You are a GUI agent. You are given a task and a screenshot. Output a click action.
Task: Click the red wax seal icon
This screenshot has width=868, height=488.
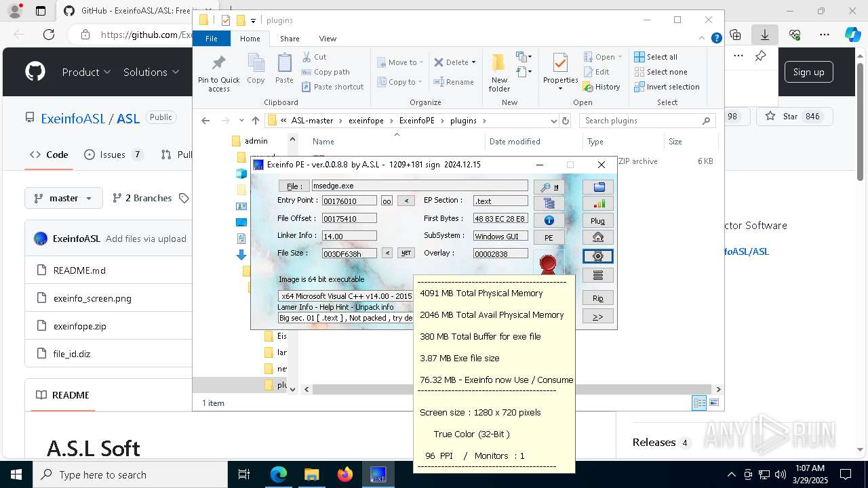point(548,263)
